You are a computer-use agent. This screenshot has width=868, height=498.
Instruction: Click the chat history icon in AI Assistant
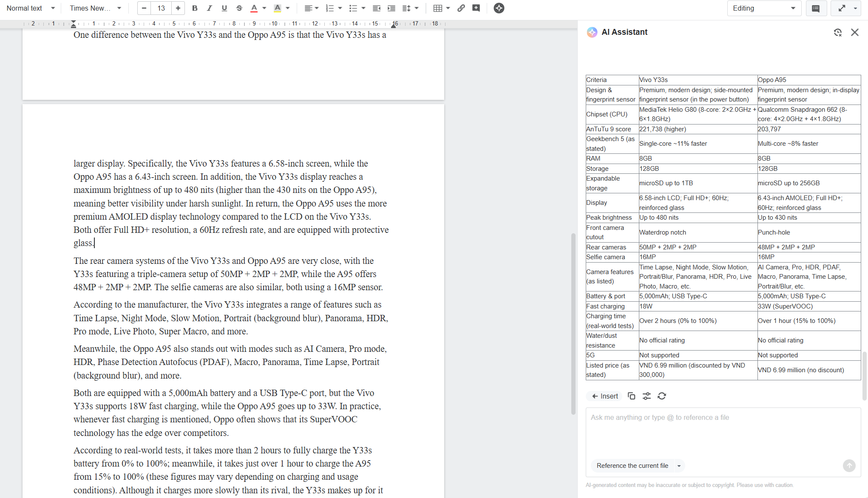(x=837, y=32)
